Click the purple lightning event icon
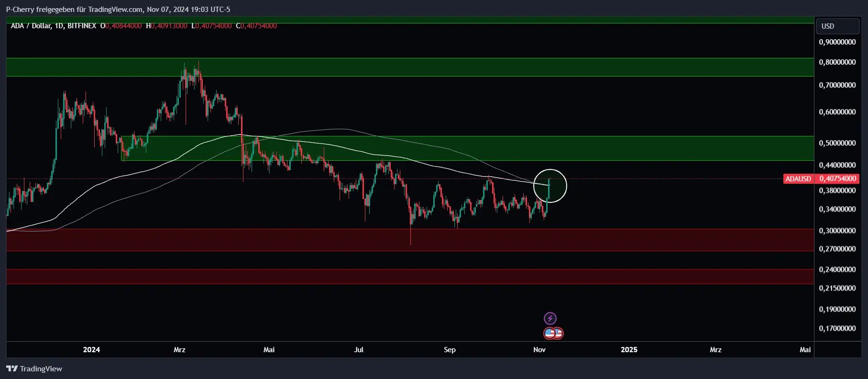 point(550,318)
